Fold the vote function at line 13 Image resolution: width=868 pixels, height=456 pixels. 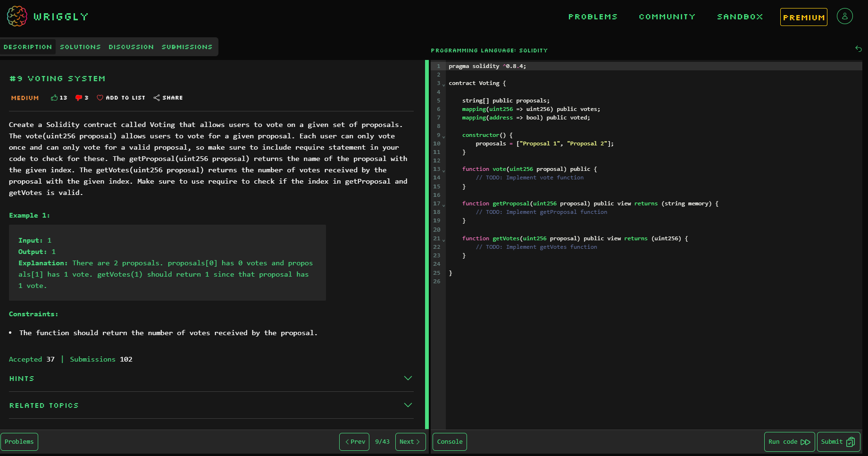(x=443, y=170)
